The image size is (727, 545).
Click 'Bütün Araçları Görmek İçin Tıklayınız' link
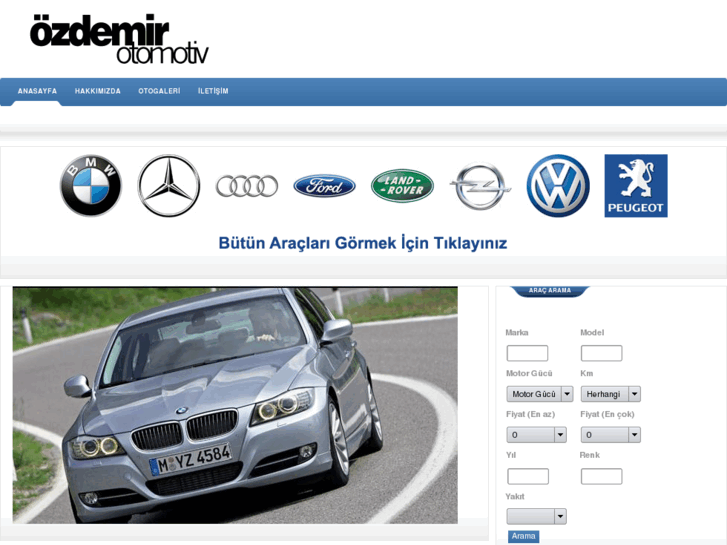(363, 243)
